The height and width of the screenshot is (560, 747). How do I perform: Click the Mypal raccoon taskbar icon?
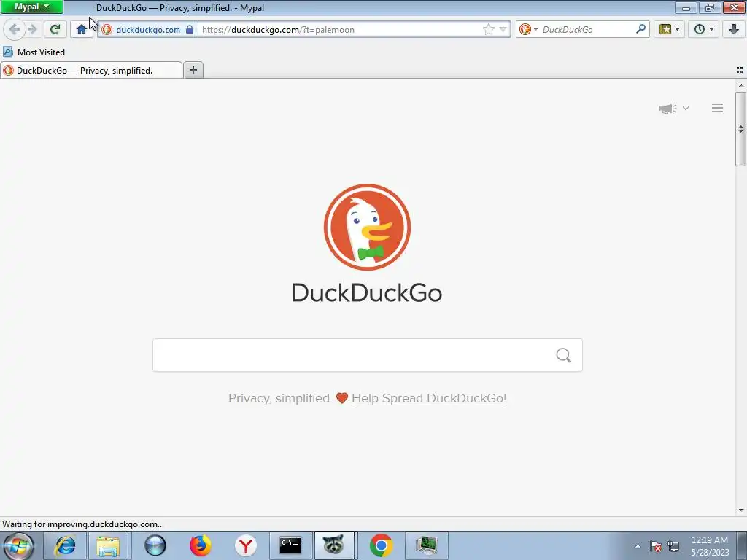(334, 545)
